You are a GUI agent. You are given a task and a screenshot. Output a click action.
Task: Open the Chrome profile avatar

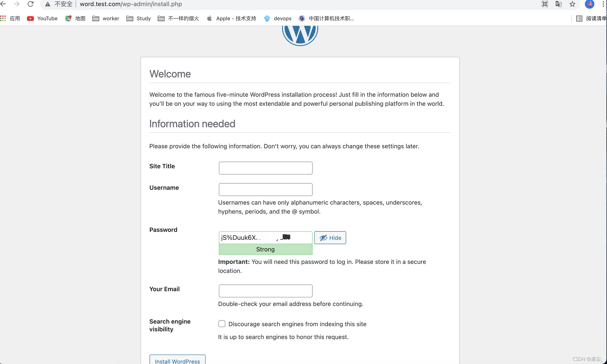click(x=589, y=4)
